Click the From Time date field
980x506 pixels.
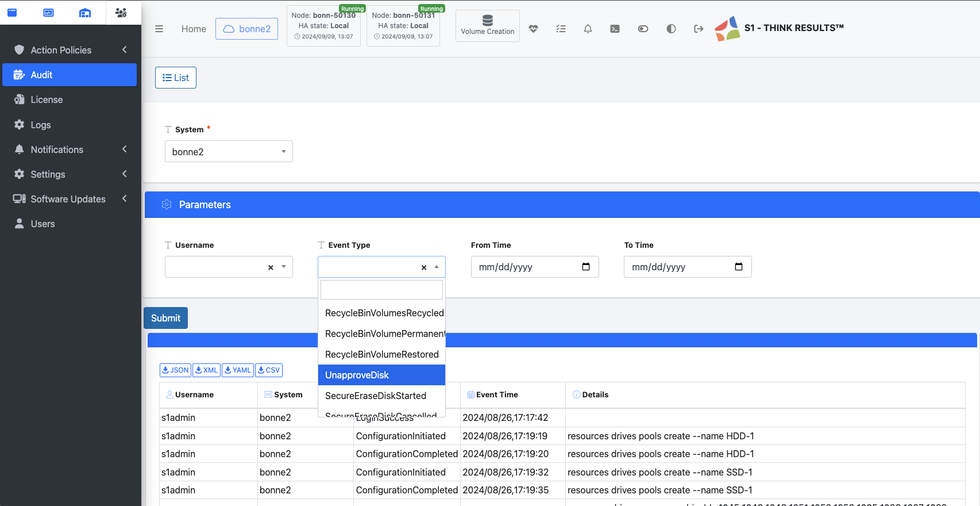click(x=535, y=267)
